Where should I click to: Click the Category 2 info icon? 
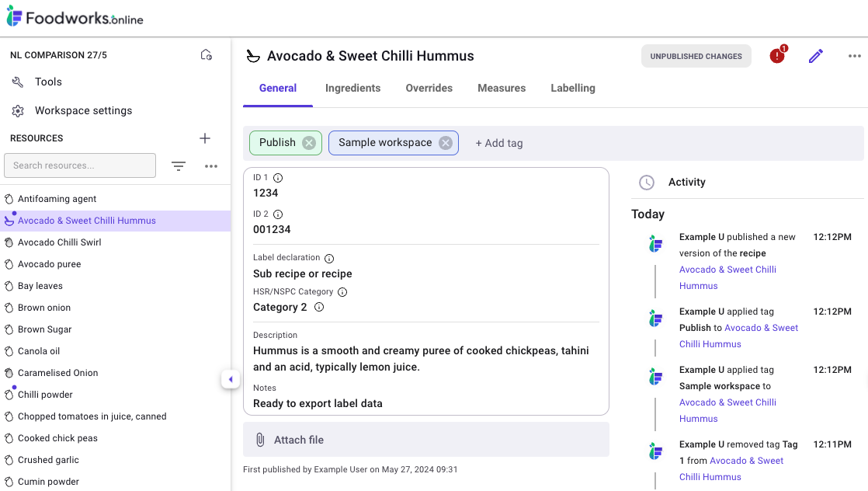pyautogui.click(x=318, y=307)
